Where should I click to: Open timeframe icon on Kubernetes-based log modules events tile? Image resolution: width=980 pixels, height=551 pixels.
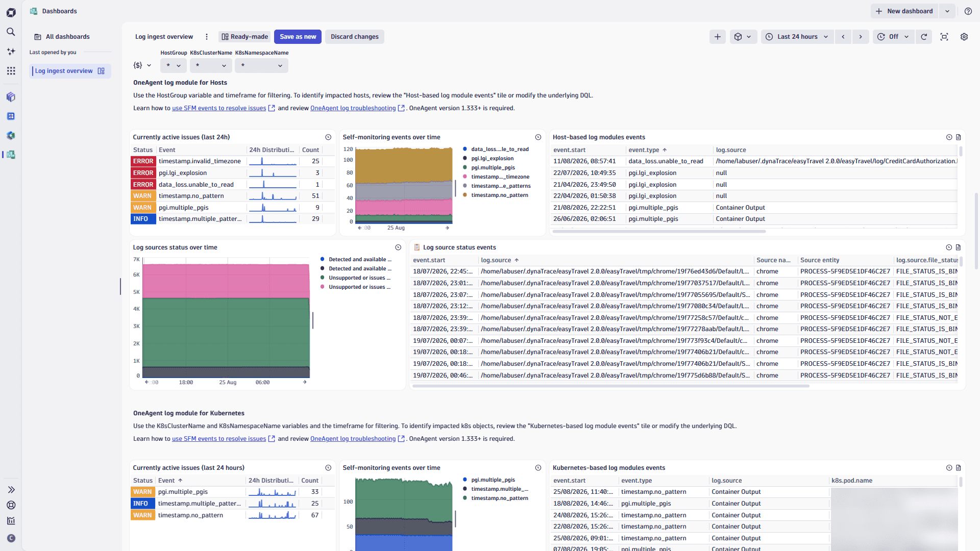[x=949, y=468]
